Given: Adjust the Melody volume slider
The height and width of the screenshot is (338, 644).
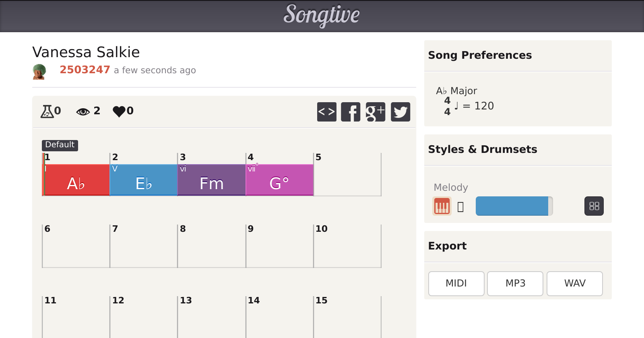Looking at the screenshot, I should [514, 206].
